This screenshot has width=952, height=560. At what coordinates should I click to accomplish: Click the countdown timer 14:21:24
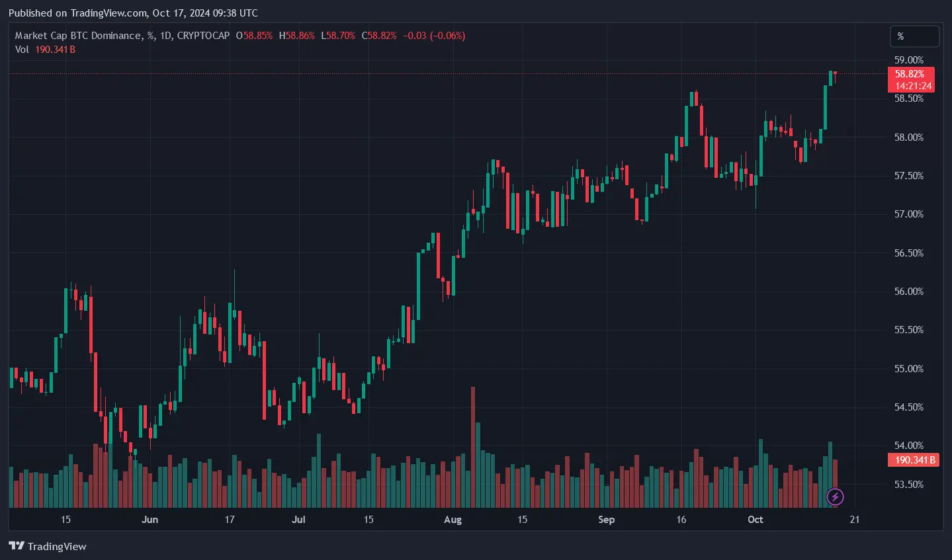[x=914, y=86]
